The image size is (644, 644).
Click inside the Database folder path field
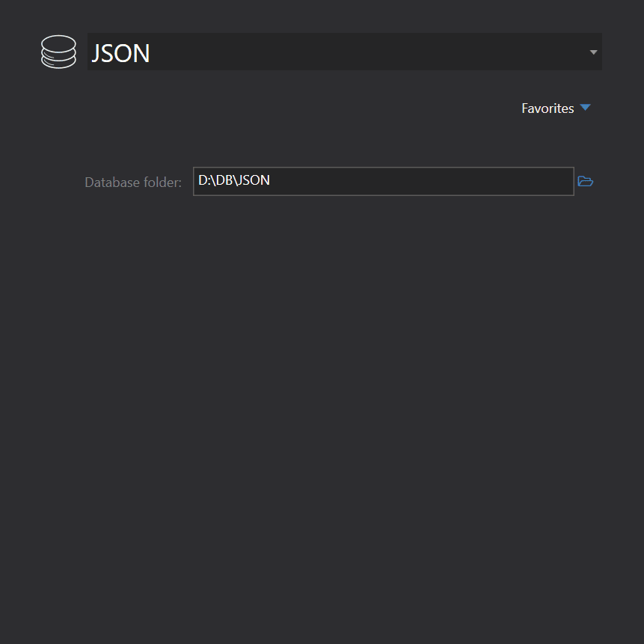tap(383, 181)
